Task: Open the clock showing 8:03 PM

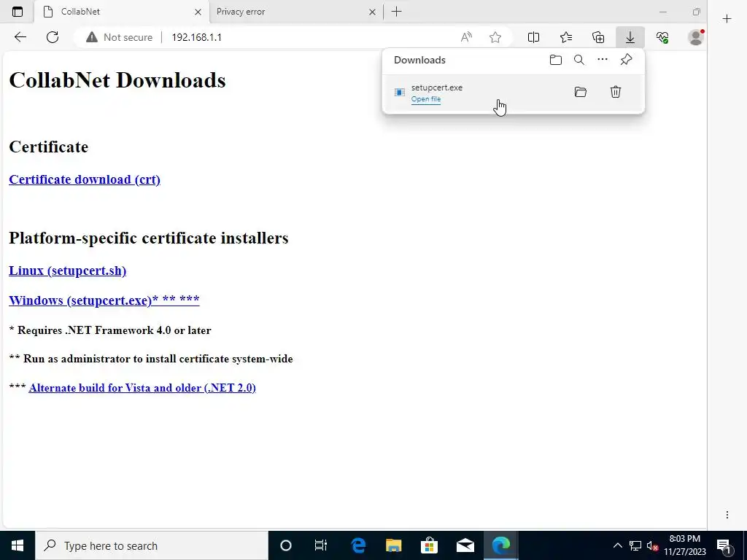Action: pos(685,545)
